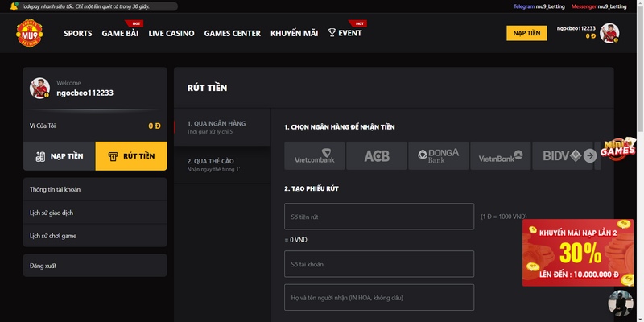
Task: Go to the Khuyến Mãi menu
Action: click(294, 34)
